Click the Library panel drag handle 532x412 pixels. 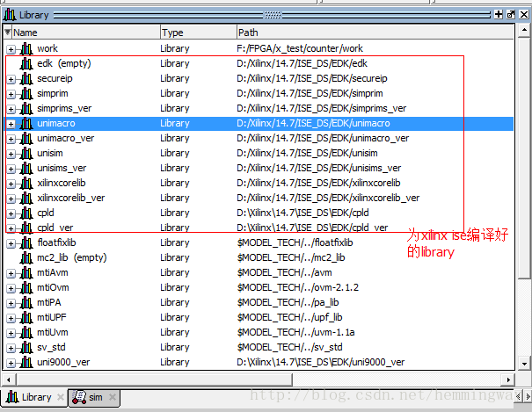click(x=273, y=15)
